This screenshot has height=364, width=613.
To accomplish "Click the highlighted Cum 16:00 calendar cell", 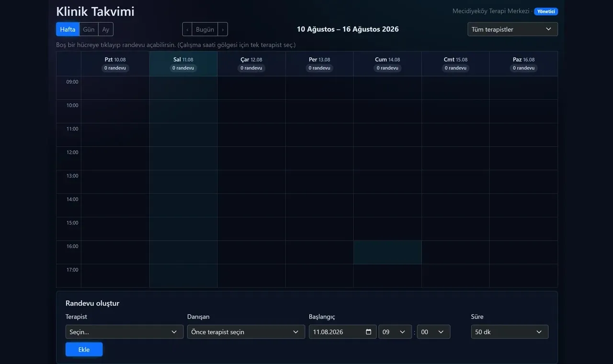I will click(387, 252).
